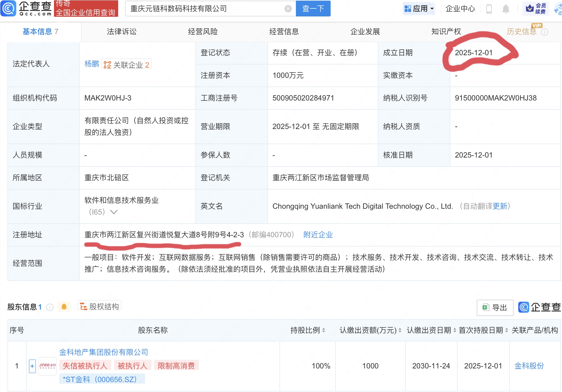Click the info icon next to 历史信息
The image size is (562, 392).
click(x=545, y=32)
